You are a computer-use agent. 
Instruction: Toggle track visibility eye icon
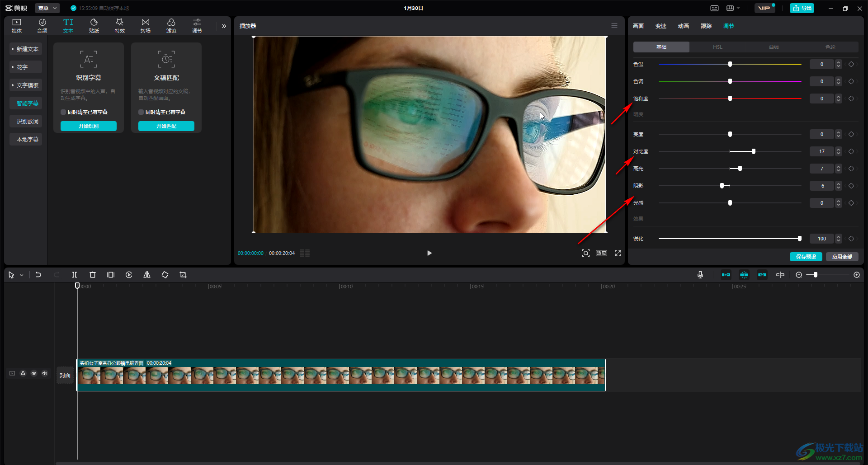click(x=34, y=373)
